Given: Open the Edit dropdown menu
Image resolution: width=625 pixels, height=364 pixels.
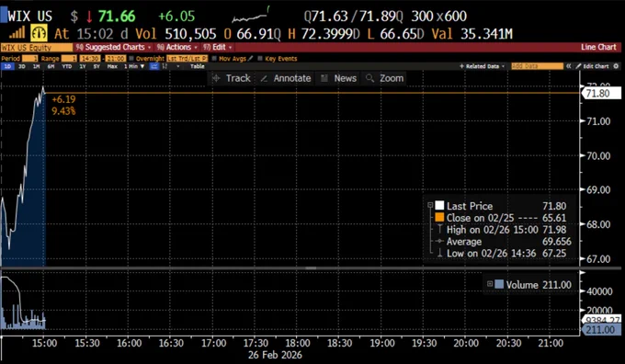Looking at the screenshot, I should (x=217, y=47).
